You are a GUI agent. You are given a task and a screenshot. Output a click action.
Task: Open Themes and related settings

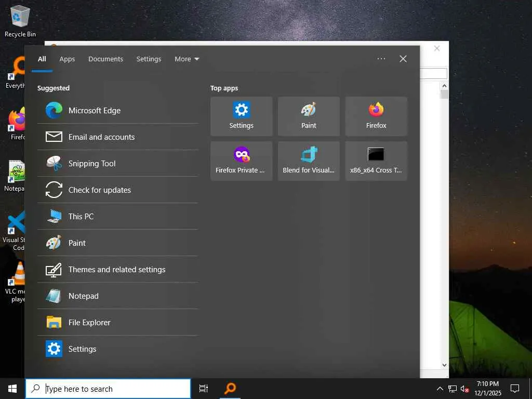tap(117, 269)
